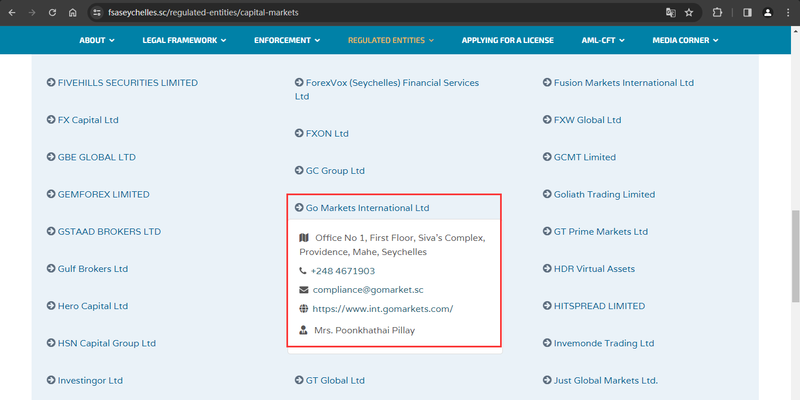The height and width of the screenshot is (400, 800).
Task: View site information icon in address bar
Action: [x=97, y=13]
